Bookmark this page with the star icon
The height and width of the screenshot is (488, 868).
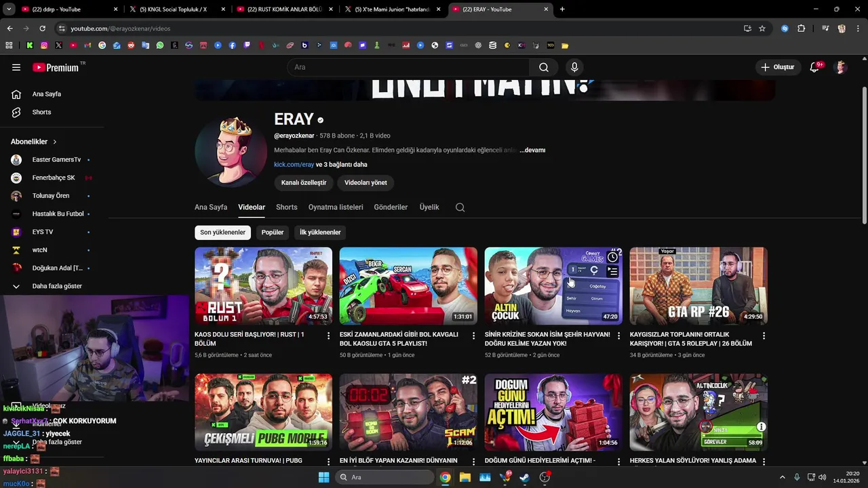point(762,28)
